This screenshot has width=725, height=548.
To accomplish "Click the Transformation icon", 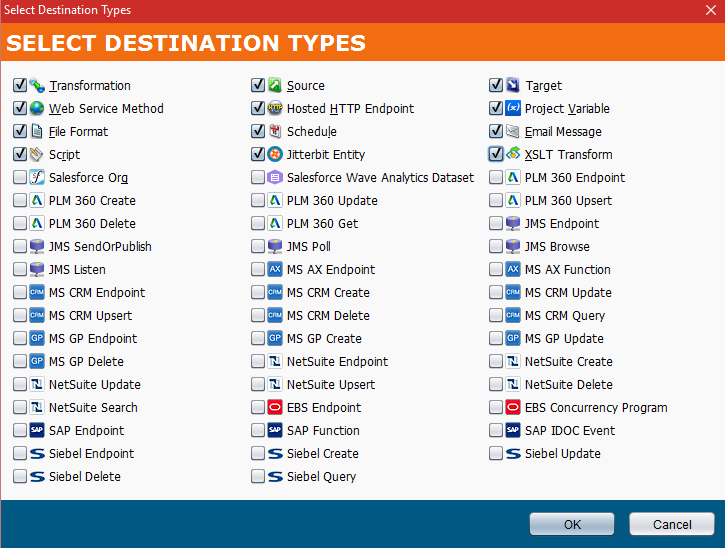I will (37, 86).
